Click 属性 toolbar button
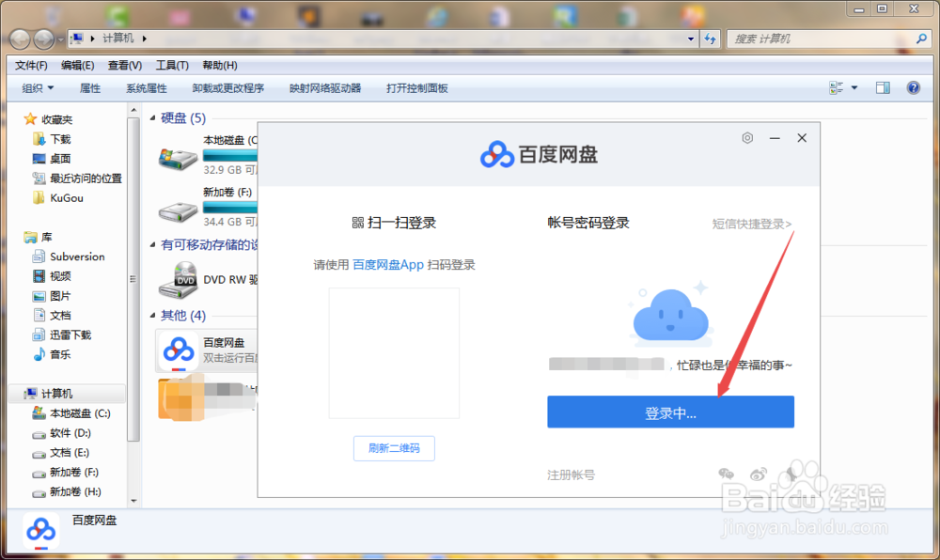The width and height of the screenshot is (940, 560). coord(90,88)
